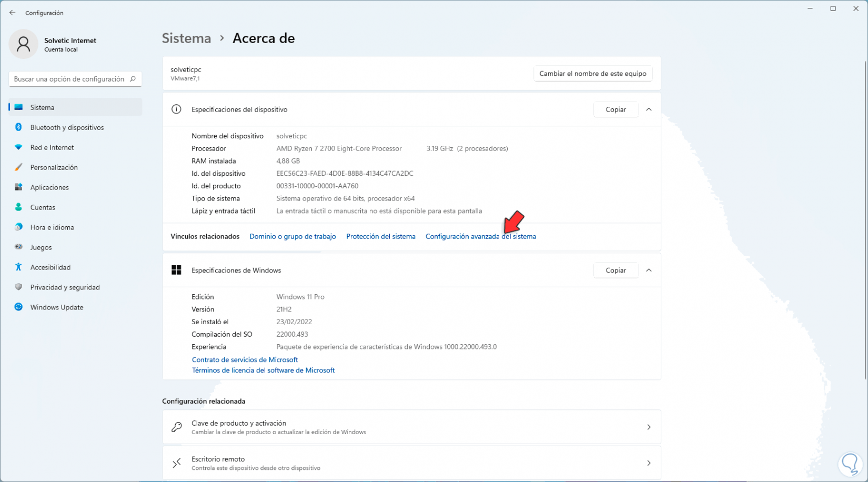Open the Clave de producto y activación card
The height and width of the screenshot is (482, 868).
[411, 427]
